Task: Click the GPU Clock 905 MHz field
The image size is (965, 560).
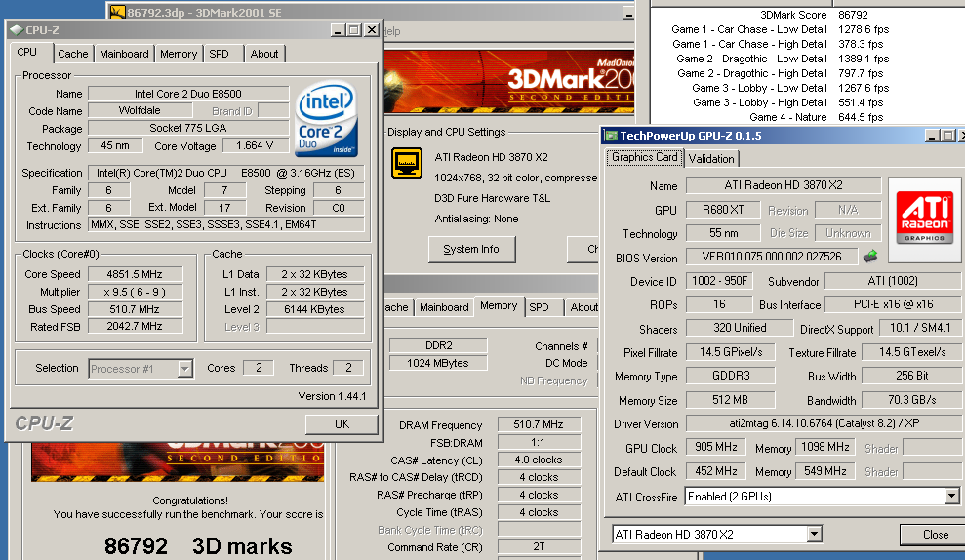Action: click(716, 447)
